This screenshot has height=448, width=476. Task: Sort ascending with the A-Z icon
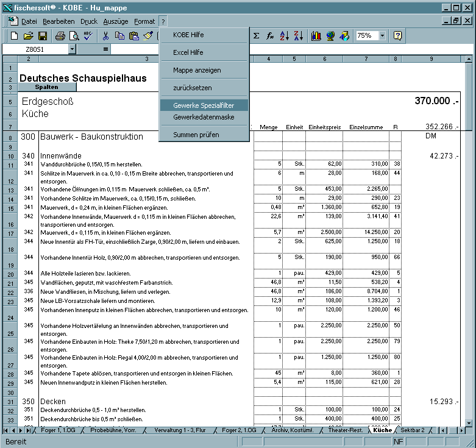(x=284, y=36)
